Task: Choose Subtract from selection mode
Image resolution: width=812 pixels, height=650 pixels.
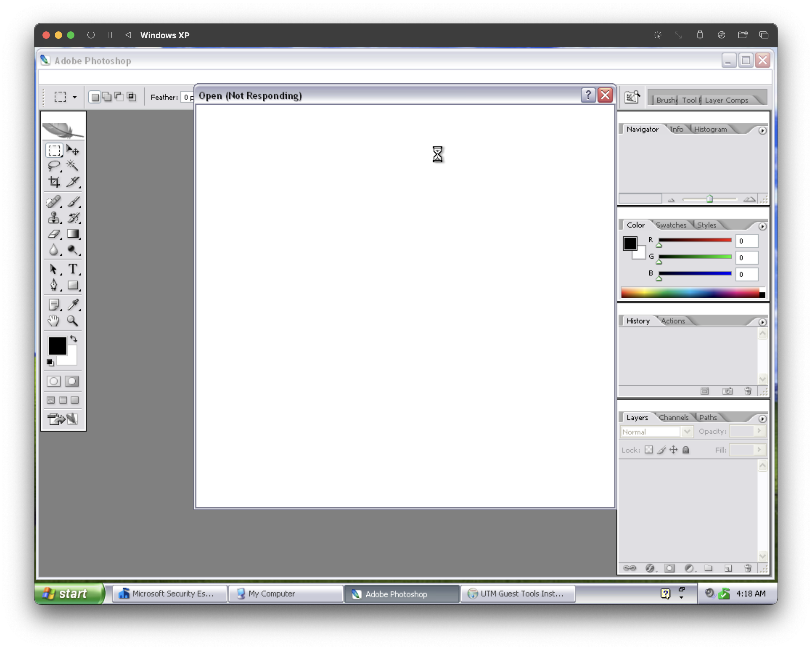Action: (119, 96)
